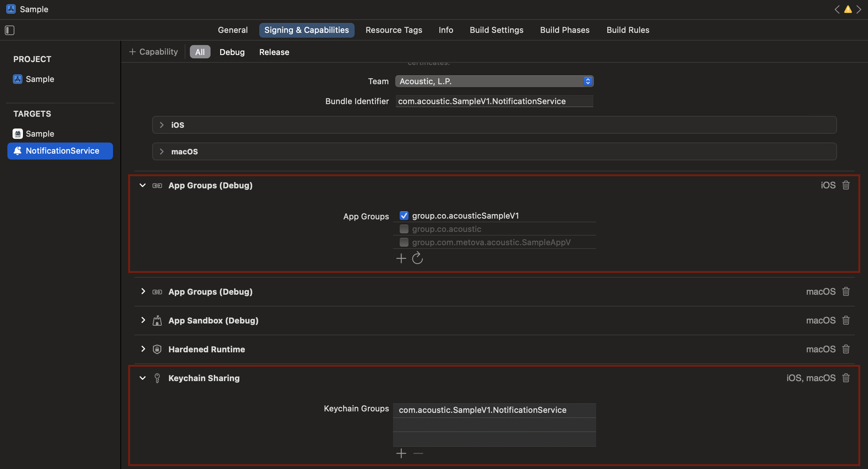The width and height of the screenshot is (868, 469).
Task: Open the Build Phases tab
Action: [565, 30]
